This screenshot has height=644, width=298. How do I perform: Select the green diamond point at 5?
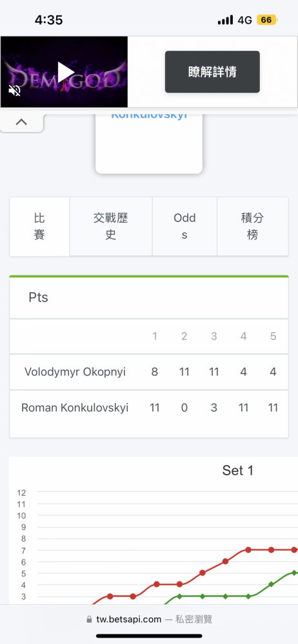(x=294, y=573)
